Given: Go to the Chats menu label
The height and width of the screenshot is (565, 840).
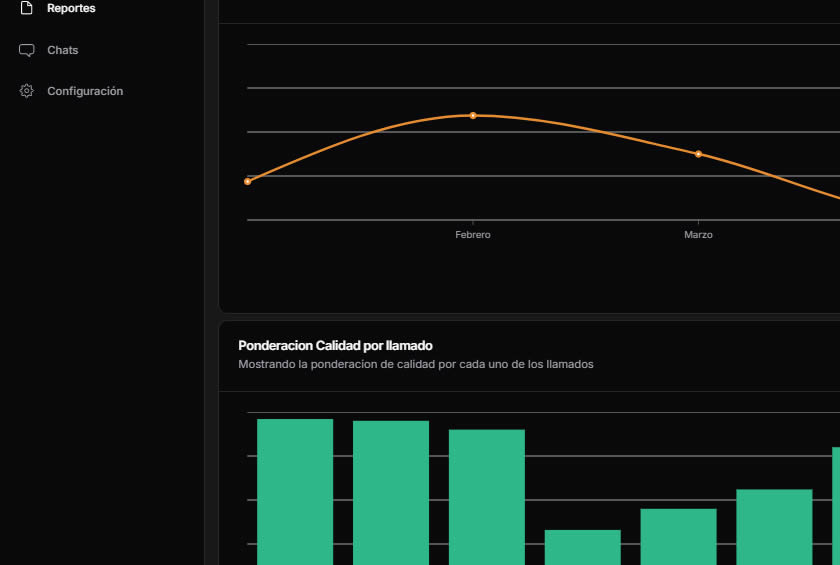Looking at the screenshot, I should pos(62,50).
